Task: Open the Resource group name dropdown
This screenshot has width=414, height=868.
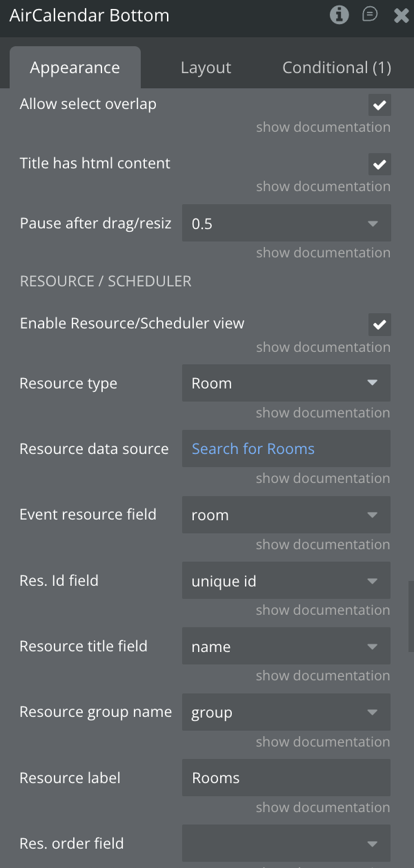Action: (x=286, y=712)
